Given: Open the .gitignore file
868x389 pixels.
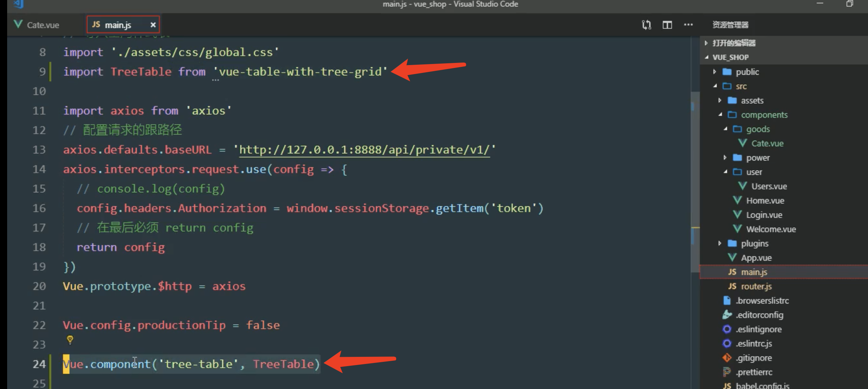Looking at the screenshot, I should point(754,358).
